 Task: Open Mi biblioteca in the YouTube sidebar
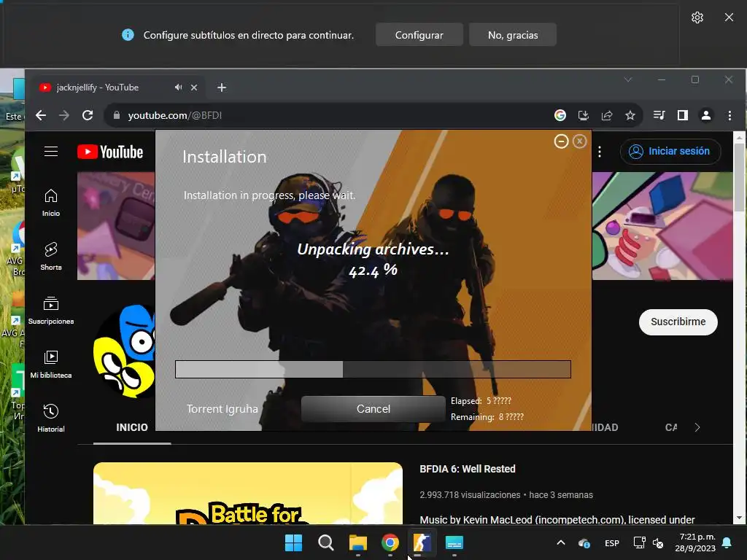pyautogui.click(x=51, y=365)
